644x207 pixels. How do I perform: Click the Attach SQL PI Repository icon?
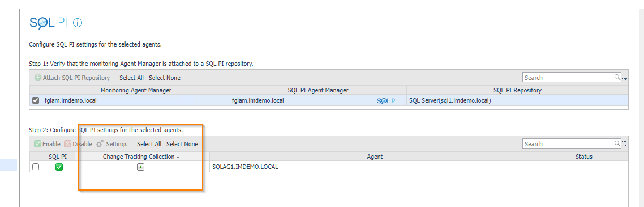(x=38, y=77)
